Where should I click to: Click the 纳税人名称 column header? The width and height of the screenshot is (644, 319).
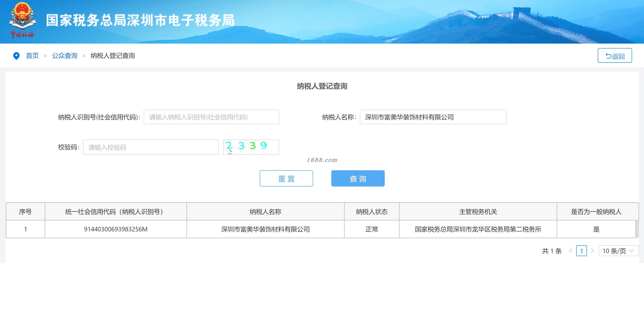pyautogui.click(x=265, y=212)
